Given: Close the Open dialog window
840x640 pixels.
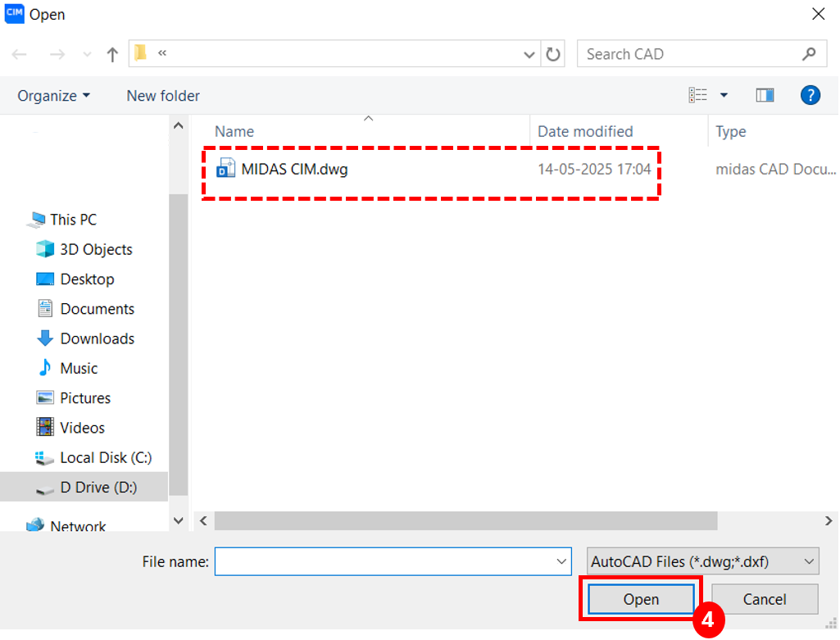Looking at the screenshot, I should (x=818, y=14).
